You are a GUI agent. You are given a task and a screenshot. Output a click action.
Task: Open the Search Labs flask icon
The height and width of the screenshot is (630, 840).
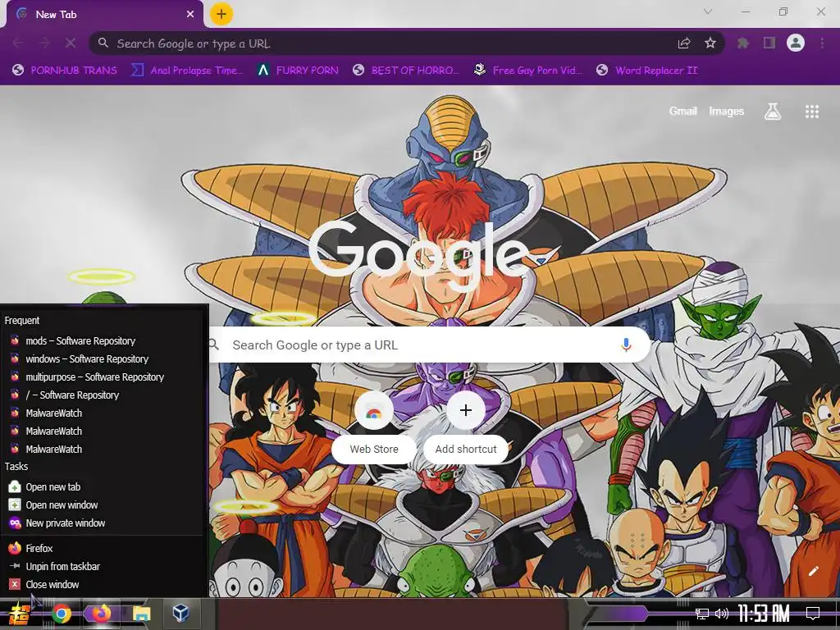click(773, 112)
